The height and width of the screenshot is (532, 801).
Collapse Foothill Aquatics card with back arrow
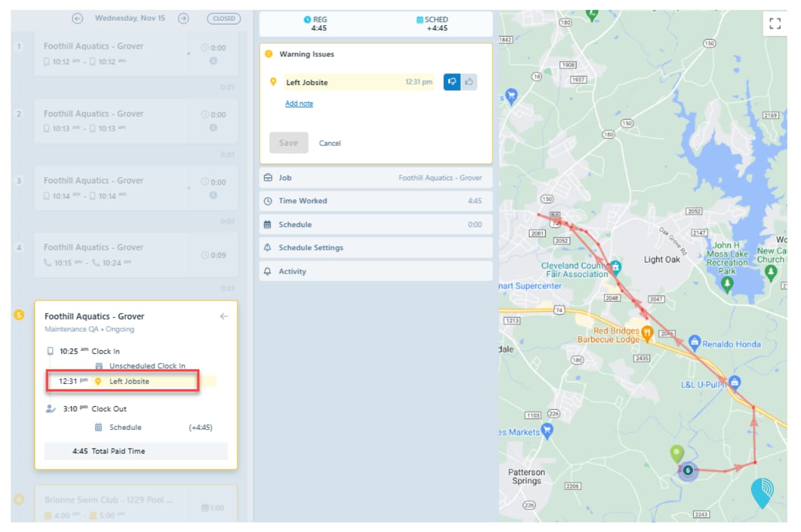click(x=224, y=317)
